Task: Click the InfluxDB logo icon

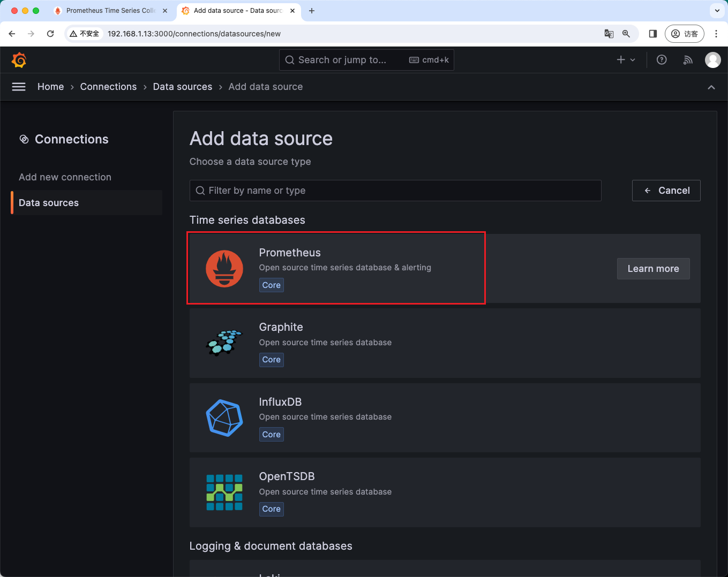Action: point(224,418)
